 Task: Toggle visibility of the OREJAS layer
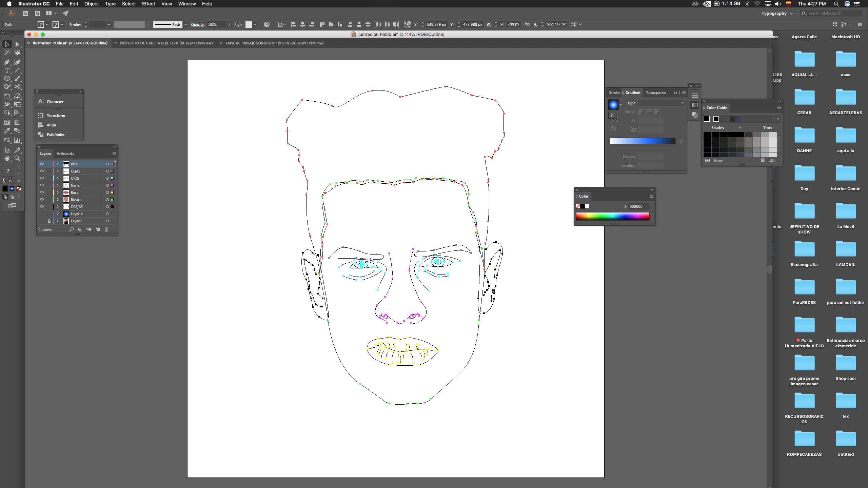[42, 207]
